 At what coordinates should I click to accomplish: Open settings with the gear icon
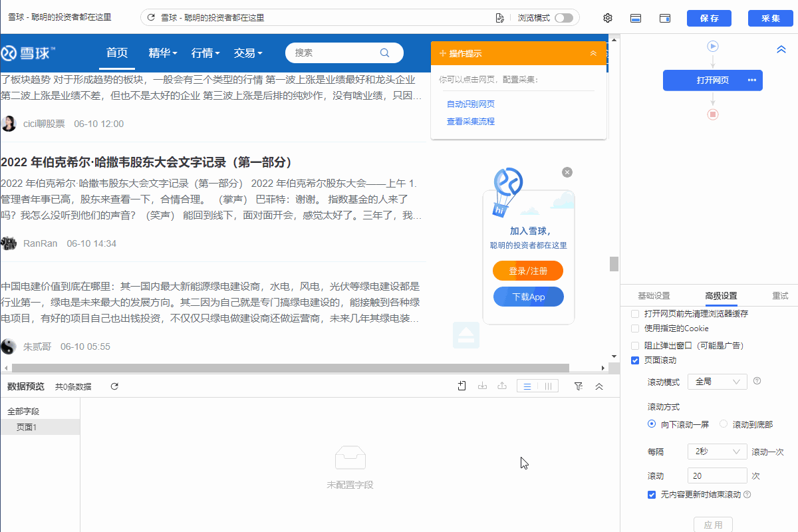608,18
